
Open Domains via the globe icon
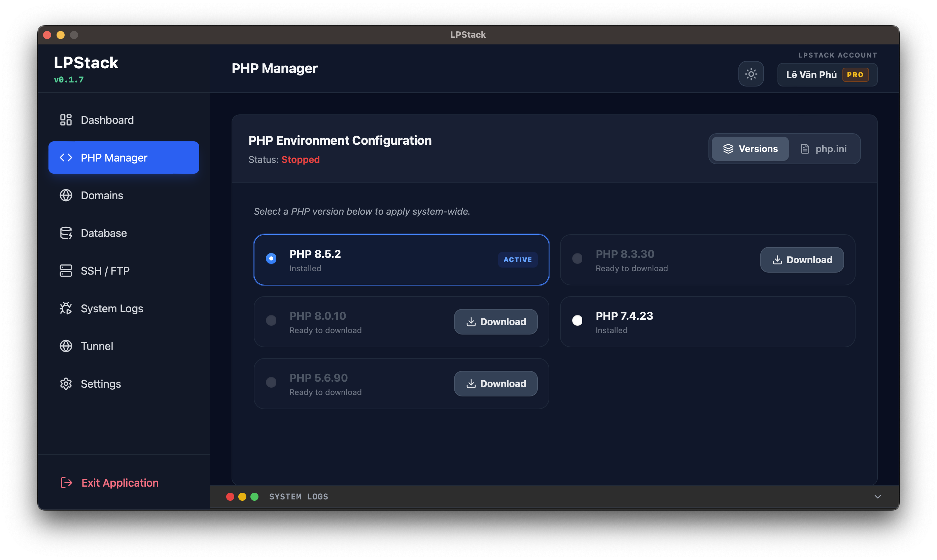coord(66,195)
